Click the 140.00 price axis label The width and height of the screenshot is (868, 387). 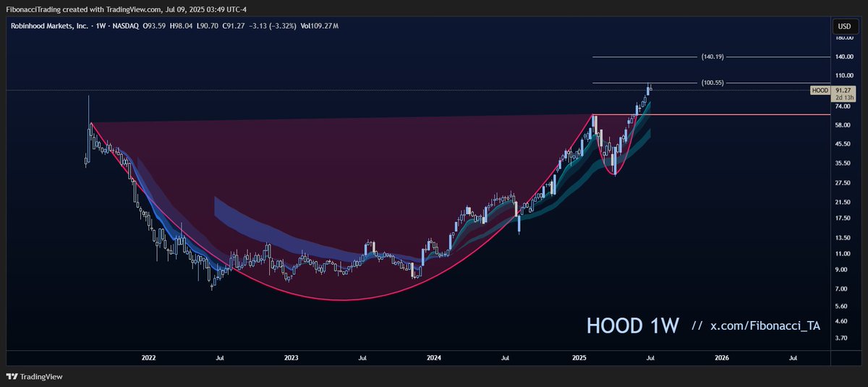pyautogui.click(x=844, y=56)
